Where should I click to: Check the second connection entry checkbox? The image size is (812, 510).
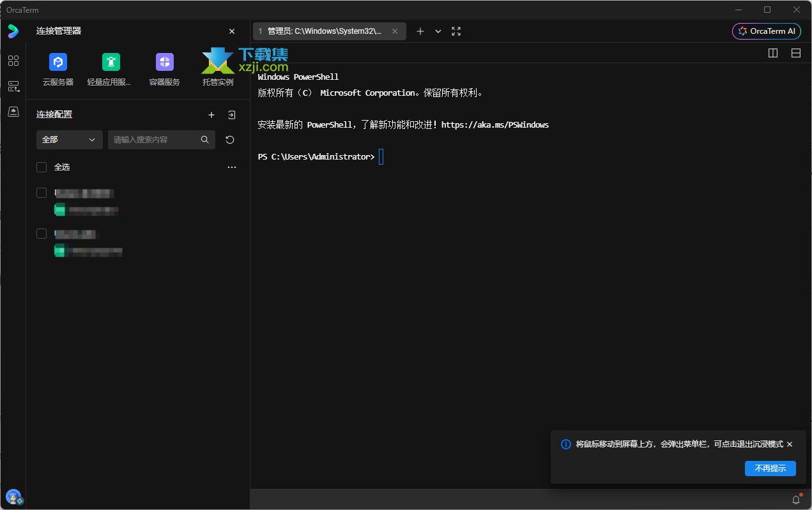tap(42, 234)
